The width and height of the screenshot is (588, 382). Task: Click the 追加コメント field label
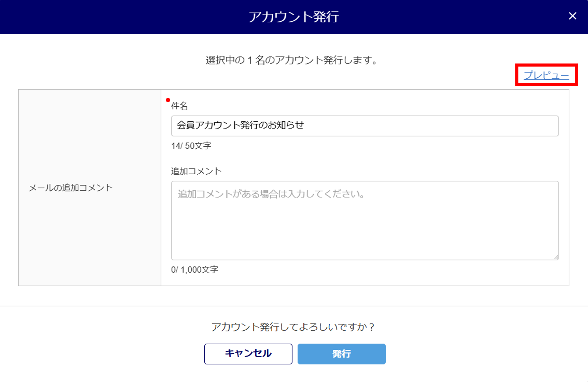pyautogui.click(x=196, y=171)
